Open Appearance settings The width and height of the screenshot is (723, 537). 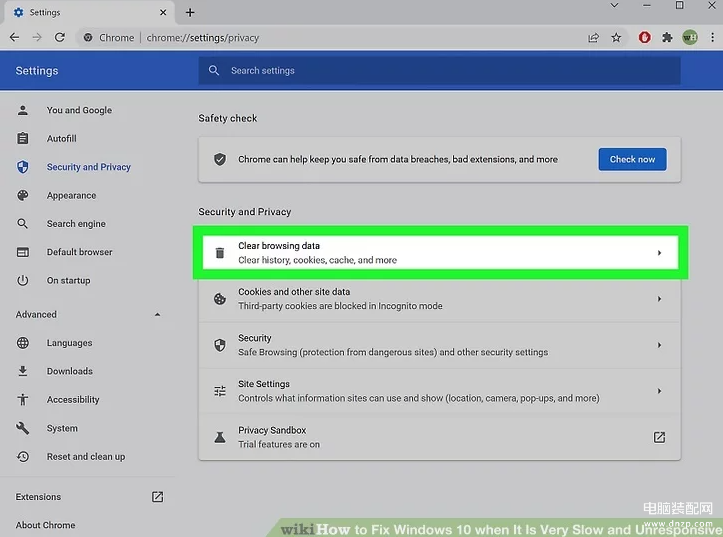tap(71, 195)
